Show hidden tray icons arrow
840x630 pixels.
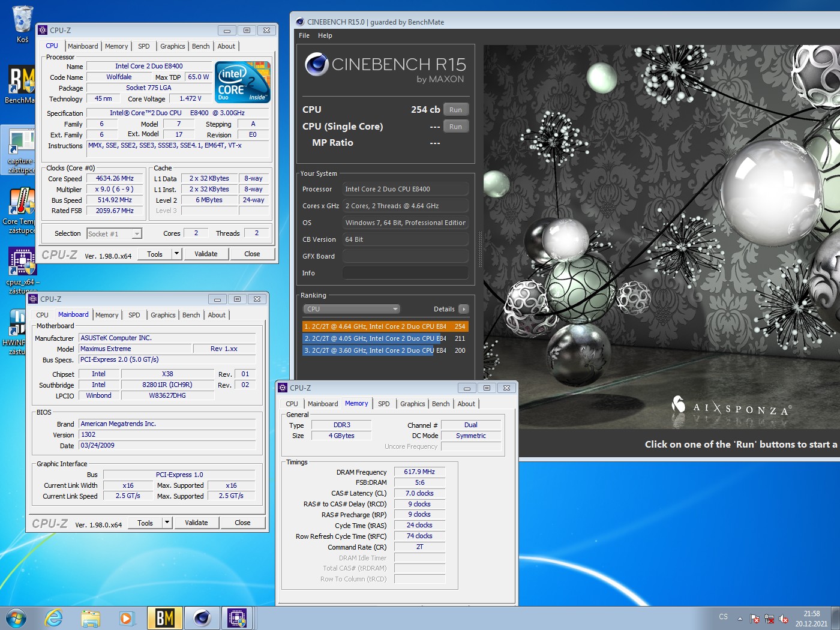(x=740, y=618)
